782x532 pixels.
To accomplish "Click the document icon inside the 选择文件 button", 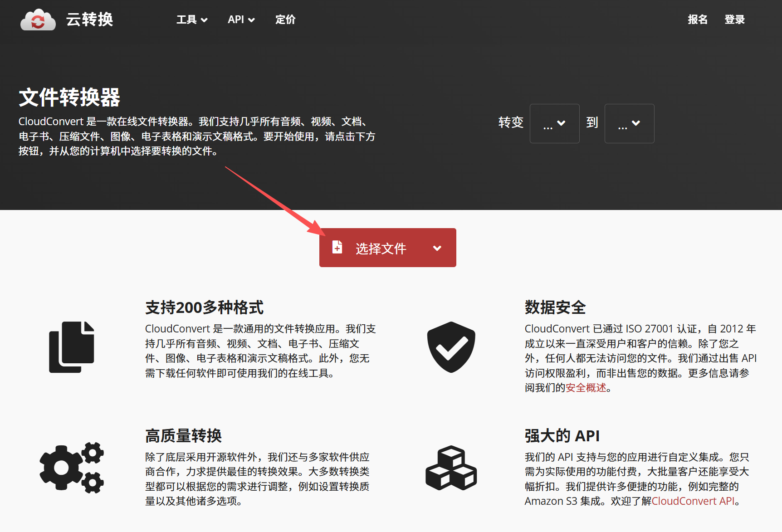I will 337,248.
